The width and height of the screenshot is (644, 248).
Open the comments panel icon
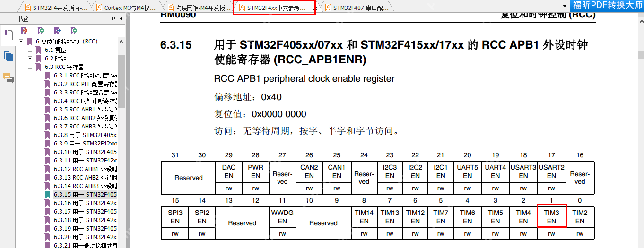pos(9,78)
